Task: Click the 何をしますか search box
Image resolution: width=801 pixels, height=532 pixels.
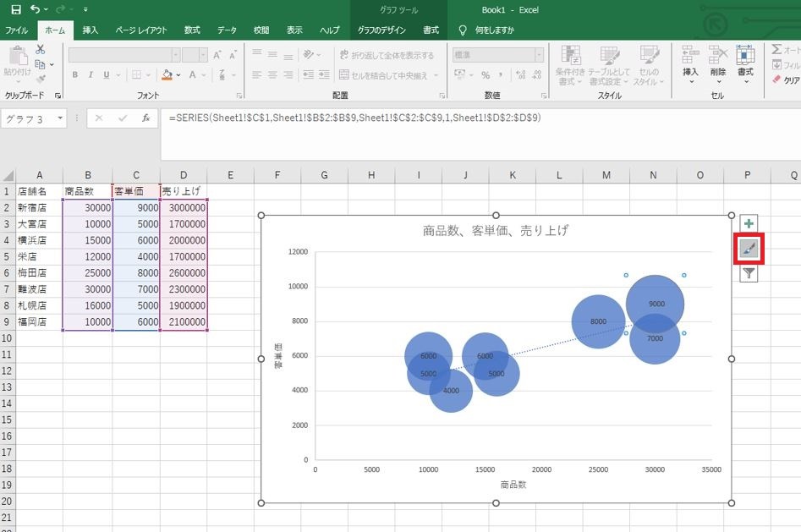Action: [x=495, y=30]
